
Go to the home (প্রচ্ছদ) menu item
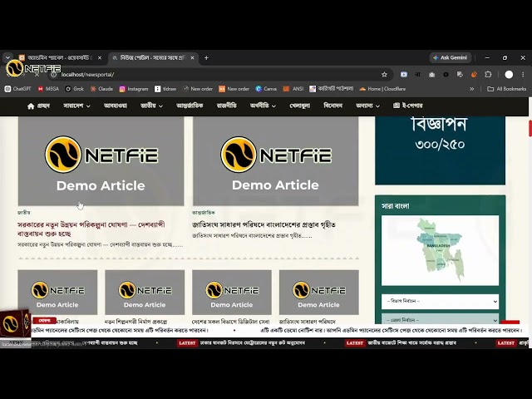38,106
